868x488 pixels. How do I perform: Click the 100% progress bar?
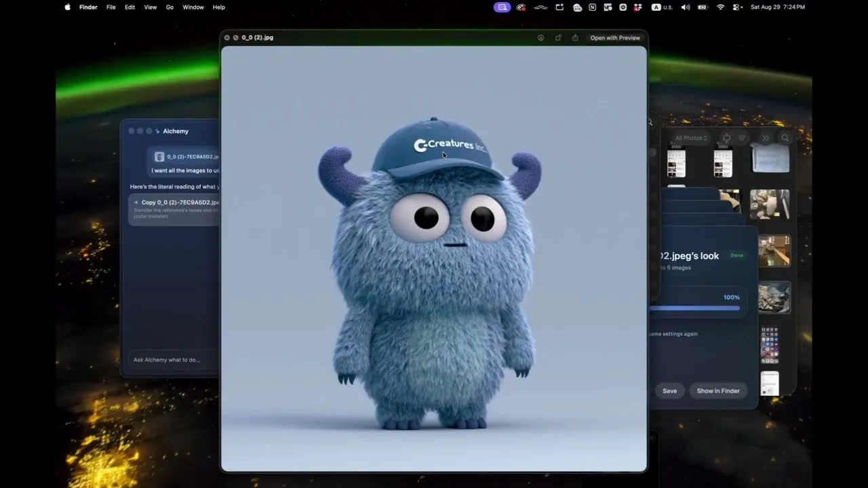(694, 308)
